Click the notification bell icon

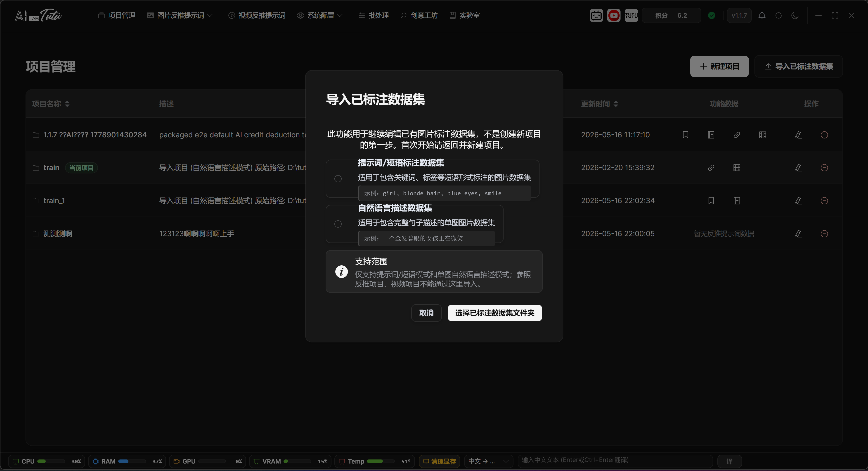coord(762,16)
